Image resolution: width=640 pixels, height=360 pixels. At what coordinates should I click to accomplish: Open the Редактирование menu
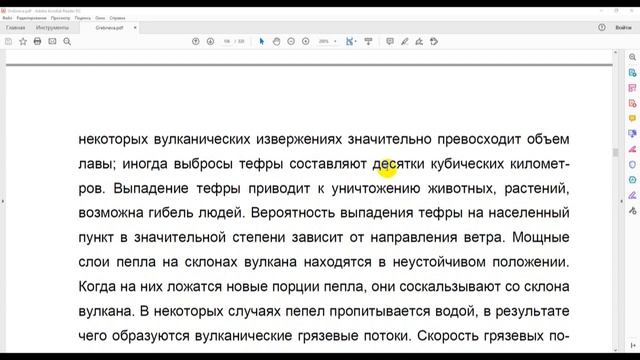31,18
